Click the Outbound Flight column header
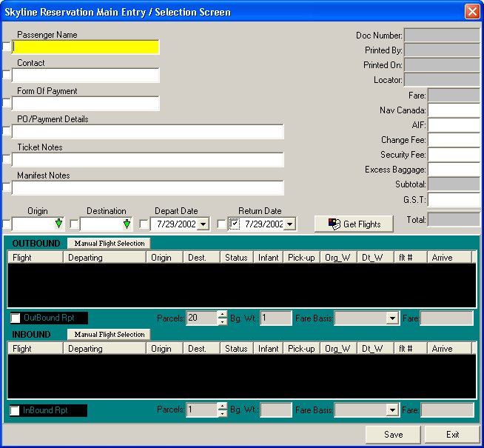Screen dimensions: 484x448 (x=36, y=257)
